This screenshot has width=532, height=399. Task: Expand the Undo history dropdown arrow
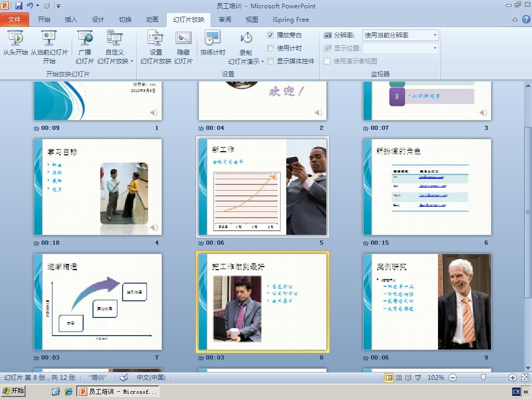(37, 6)
